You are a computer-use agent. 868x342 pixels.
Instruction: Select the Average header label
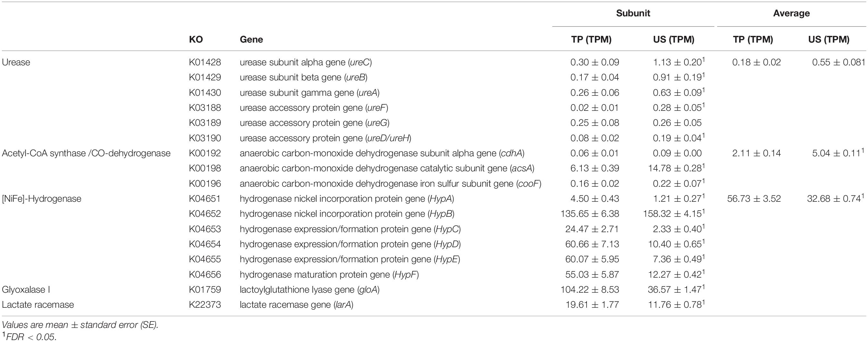(791, 13)
